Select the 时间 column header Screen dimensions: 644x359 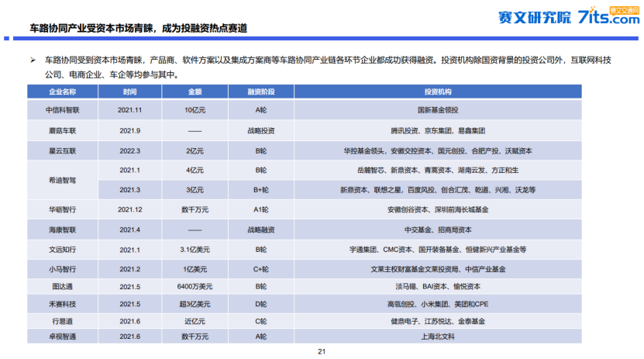point(129,91)
